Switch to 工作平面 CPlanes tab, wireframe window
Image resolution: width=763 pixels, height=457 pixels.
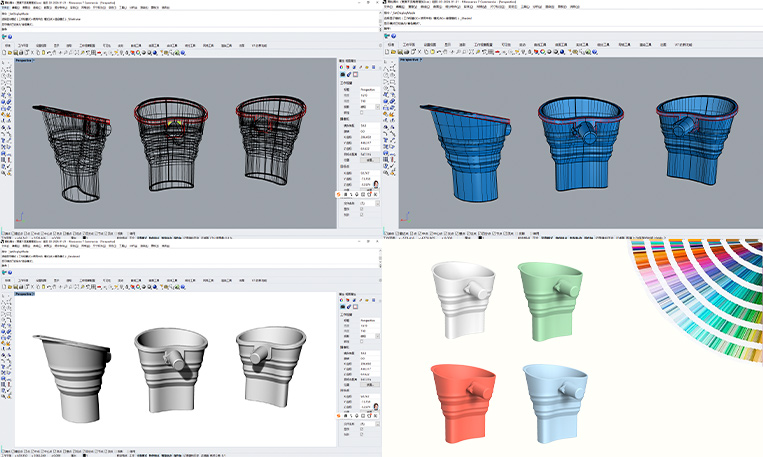[x=23, y=45]
